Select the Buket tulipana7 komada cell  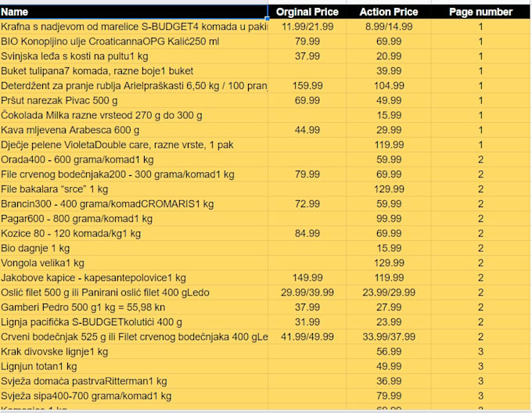coord(134,71)
